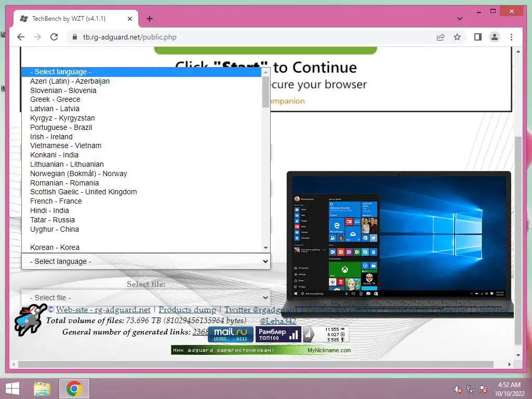Open the Web-site - rg-adguard.net link
Image resolution: width=532 pixels, height=399 pixels.
pyautogui.click(x=103, y=310)
